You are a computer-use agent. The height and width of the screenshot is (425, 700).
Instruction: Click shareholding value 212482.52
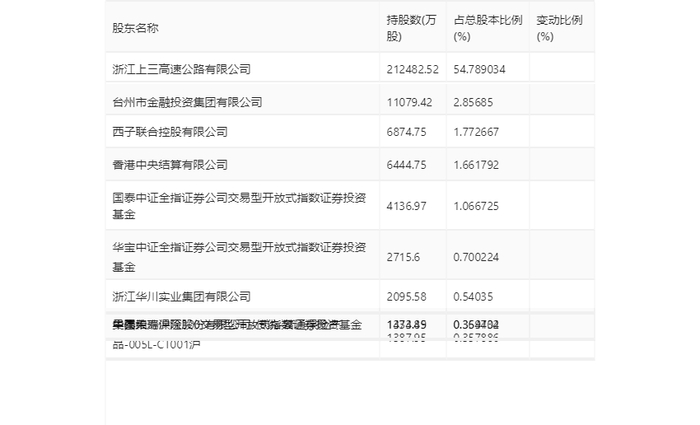click(x=412, y=69)
